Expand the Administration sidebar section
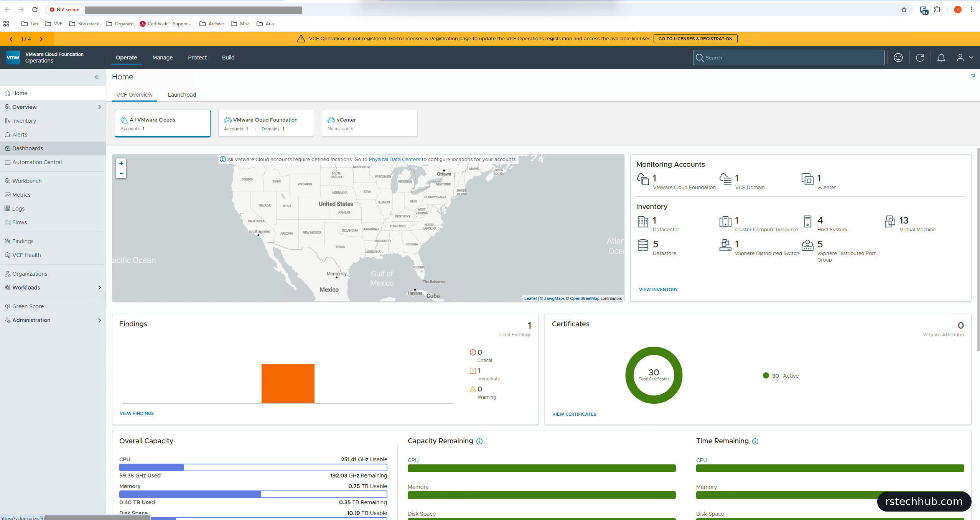Image resolution: width=980 pixels, height=520 pixels. click(99, 320)
